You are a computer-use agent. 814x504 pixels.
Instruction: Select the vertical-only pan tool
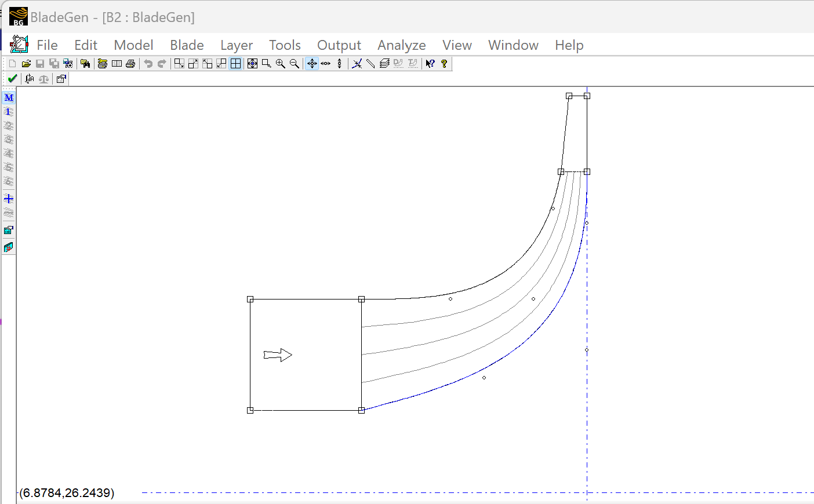tap(340, 64)
